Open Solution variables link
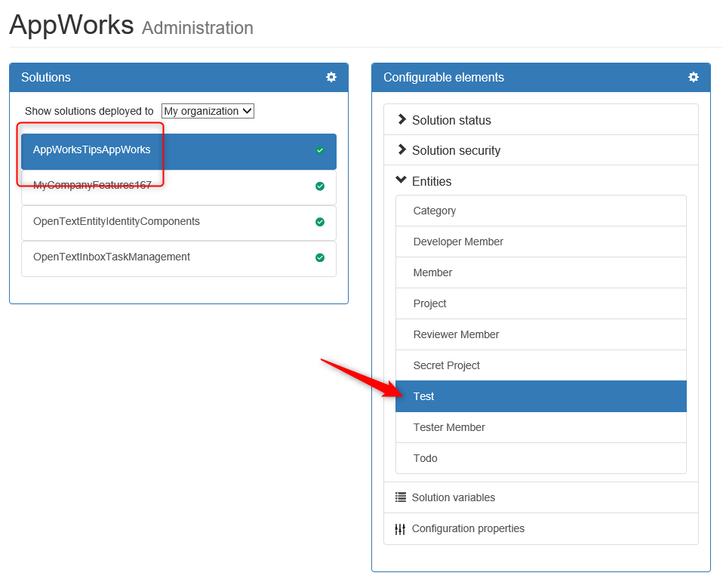The image size is (723, 588). [454, 497]
